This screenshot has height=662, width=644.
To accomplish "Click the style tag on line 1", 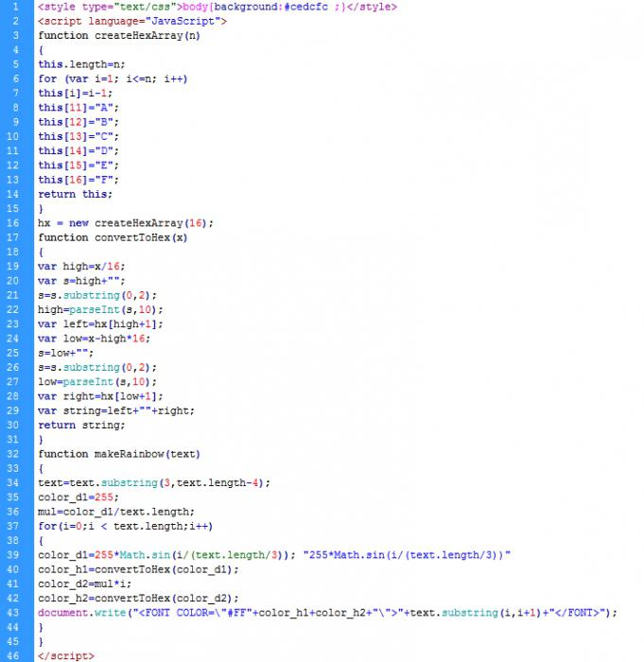I will pos(218,8).
